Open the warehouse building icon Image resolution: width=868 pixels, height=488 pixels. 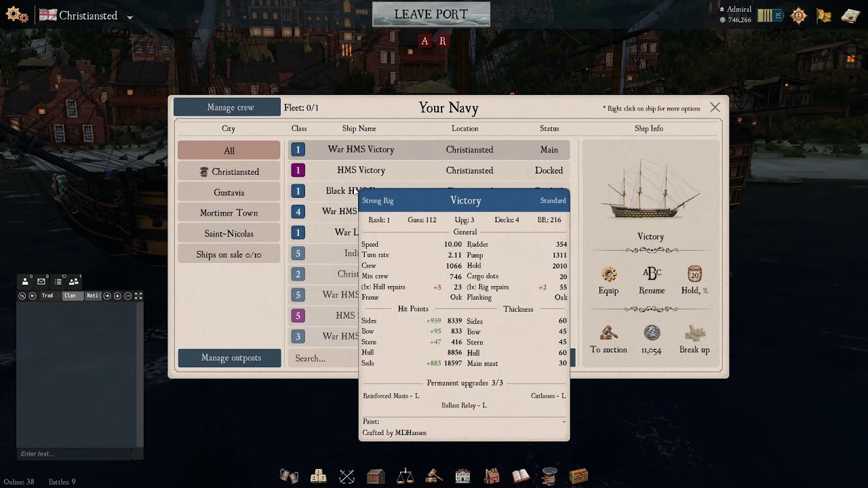point(376,476)
